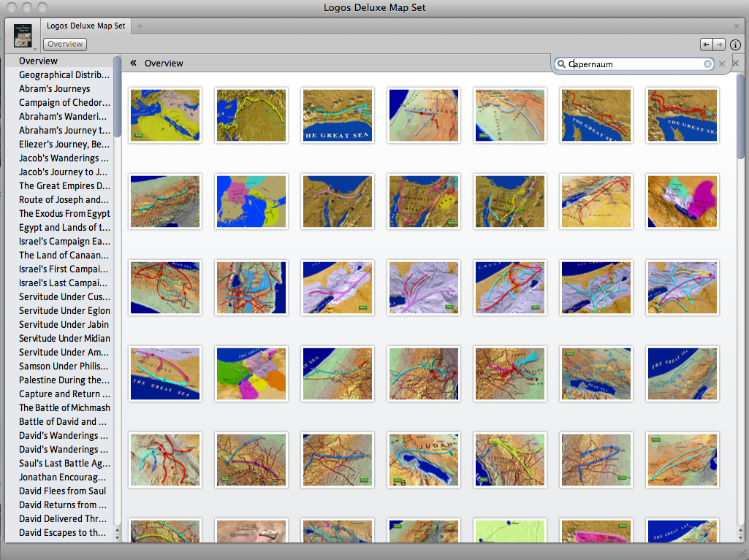Switch to the Logos Deluxe Map Set tab
The width and height of the screenshot is (749, 560).
pyautogui.click(x=85, y=26)
